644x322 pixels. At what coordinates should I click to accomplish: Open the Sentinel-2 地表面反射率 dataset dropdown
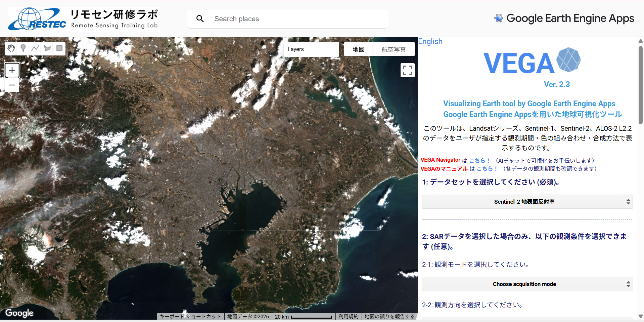(x=527, y=202)
